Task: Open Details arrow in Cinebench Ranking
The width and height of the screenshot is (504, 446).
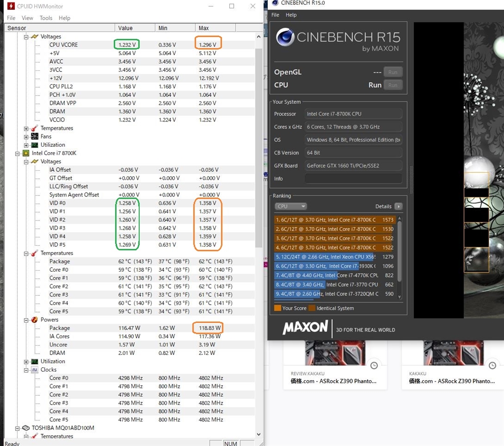Action: [x=399, y=206]
